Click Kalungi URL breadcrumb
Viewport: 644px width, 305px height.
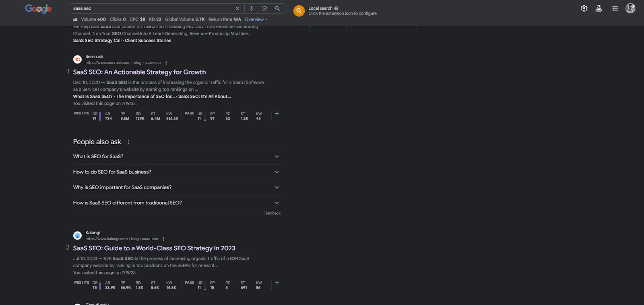[x=122, y=239]
